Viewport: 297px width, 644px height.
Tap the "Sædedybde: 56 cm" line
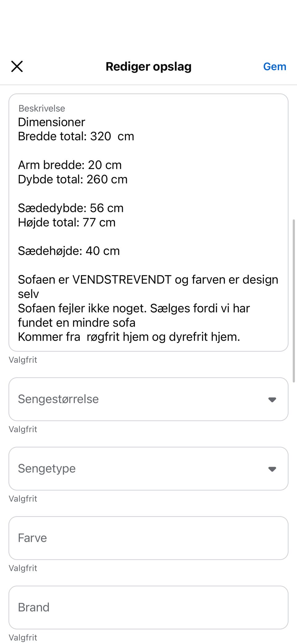pyautogui.click(x=71, y=208)
